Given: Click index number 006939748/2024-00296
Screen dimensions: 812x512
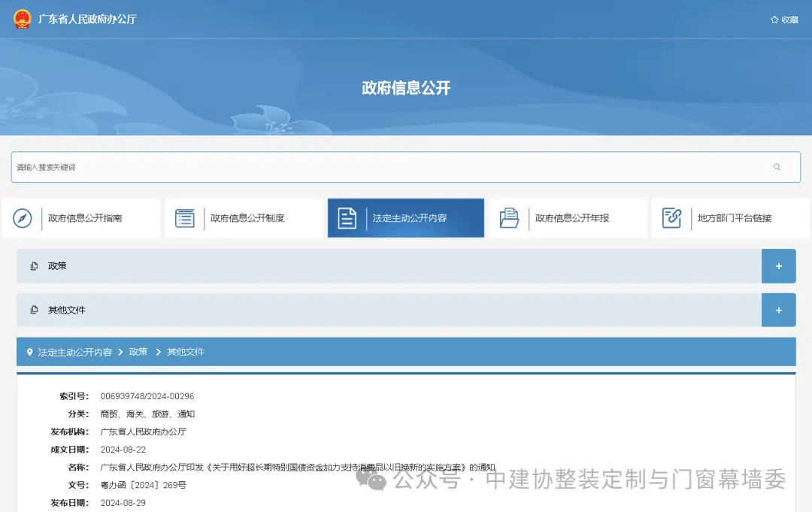Looking at the screenshot, I should point(147,396).
